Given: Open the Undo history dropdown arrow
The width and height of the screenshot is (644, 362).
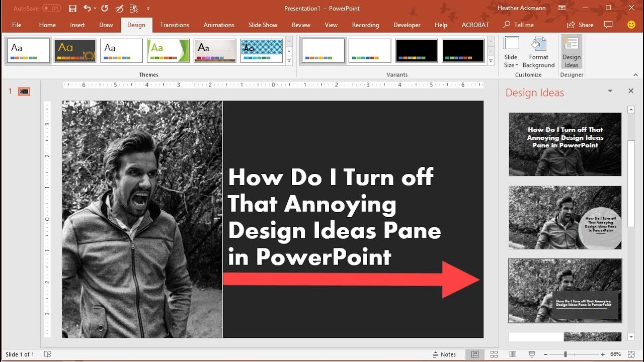Looking at the screenshot, I should tap(95, 9).
